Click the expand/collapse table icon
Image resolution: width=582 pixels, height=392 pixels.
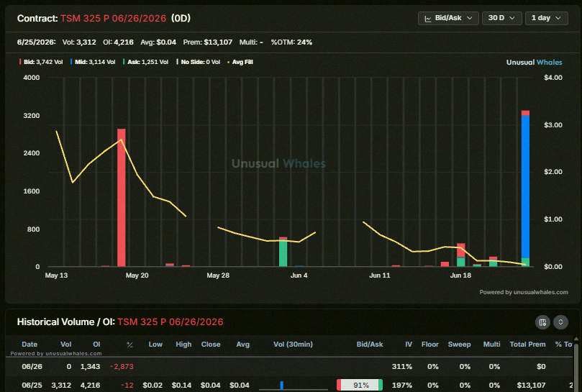[560, 322]
